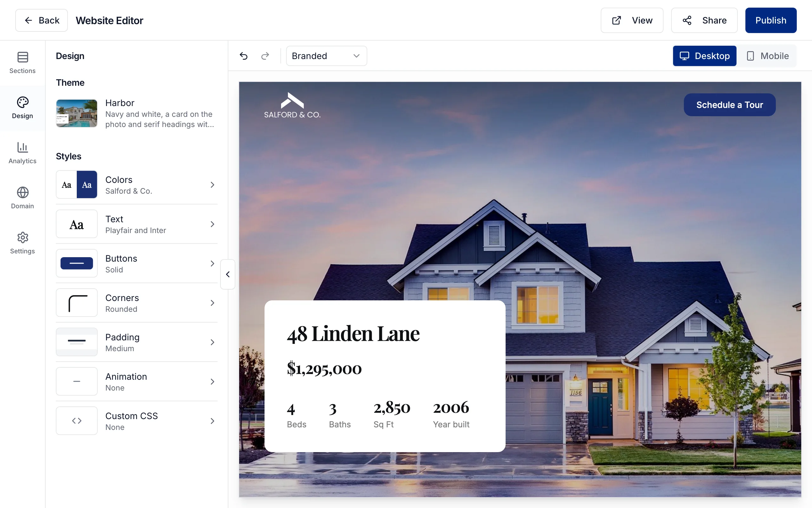Expand the Buttons style row chevron
812x508 pixels.
(x=212, y=264)
